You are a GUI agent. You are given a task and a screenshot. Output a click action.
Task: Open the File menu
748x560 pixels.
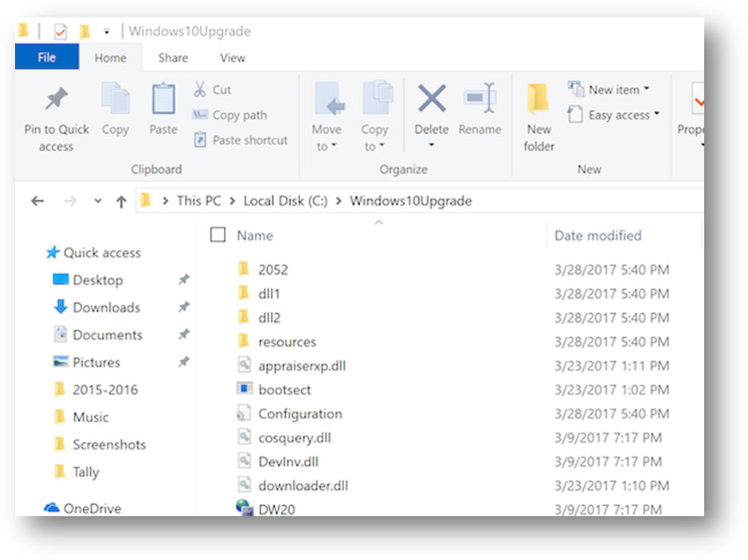click(x=46, y=57)
